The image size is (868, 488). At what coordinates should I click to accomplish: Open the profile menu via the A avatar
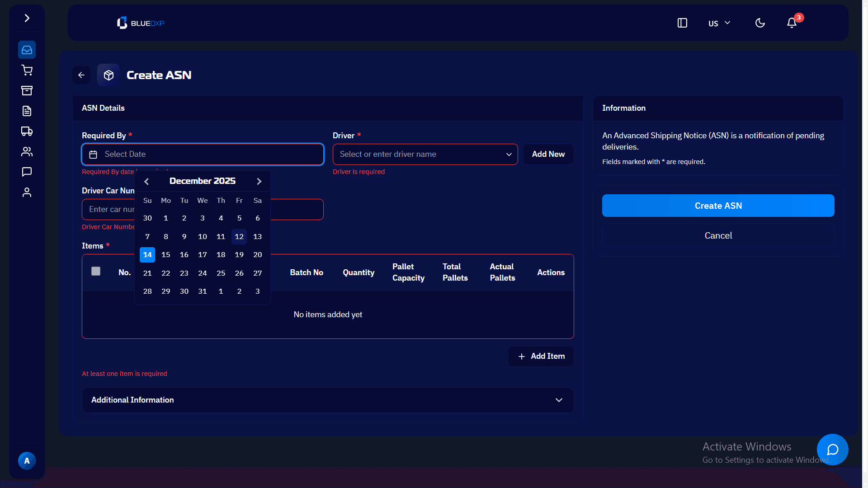click(x=27, y=461)
